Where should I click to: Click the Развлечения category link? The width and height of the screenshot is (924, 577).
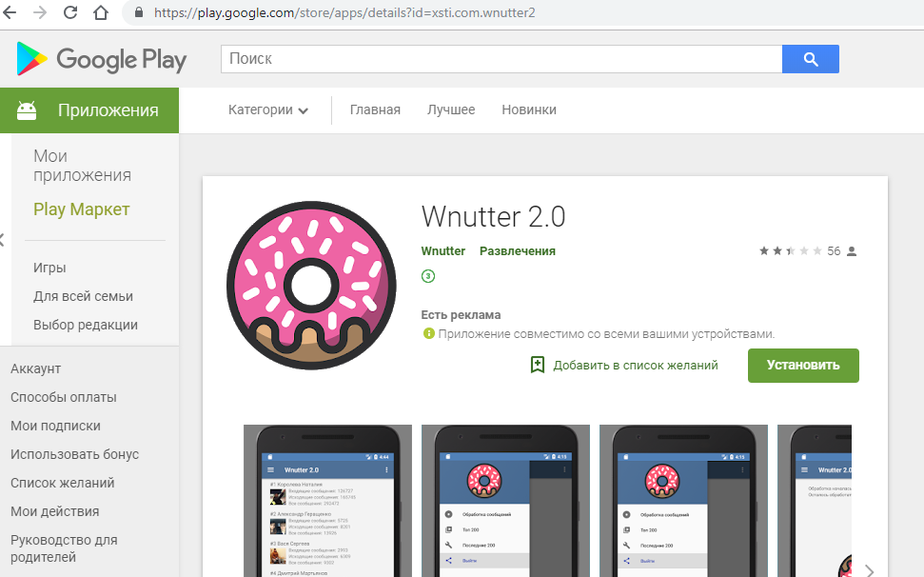tap(518, 251)
